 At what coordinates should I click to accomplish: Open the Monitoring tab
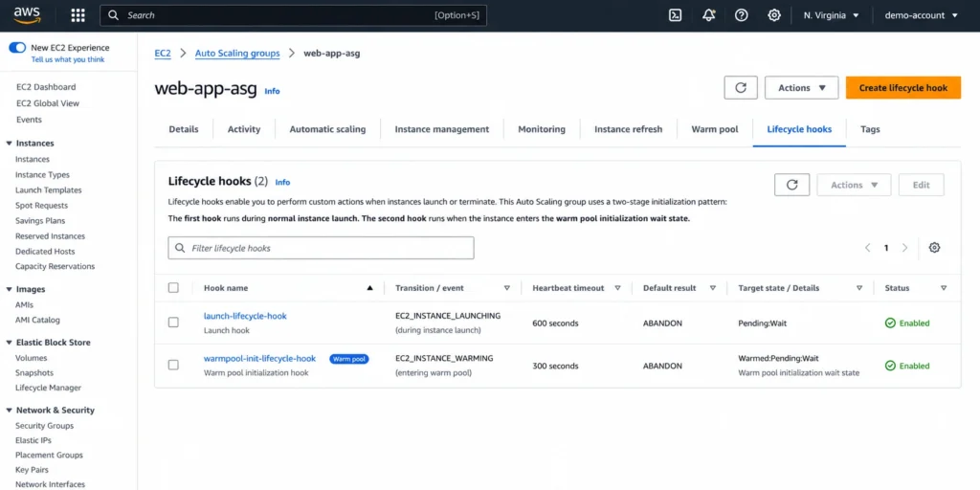[542, 129]
